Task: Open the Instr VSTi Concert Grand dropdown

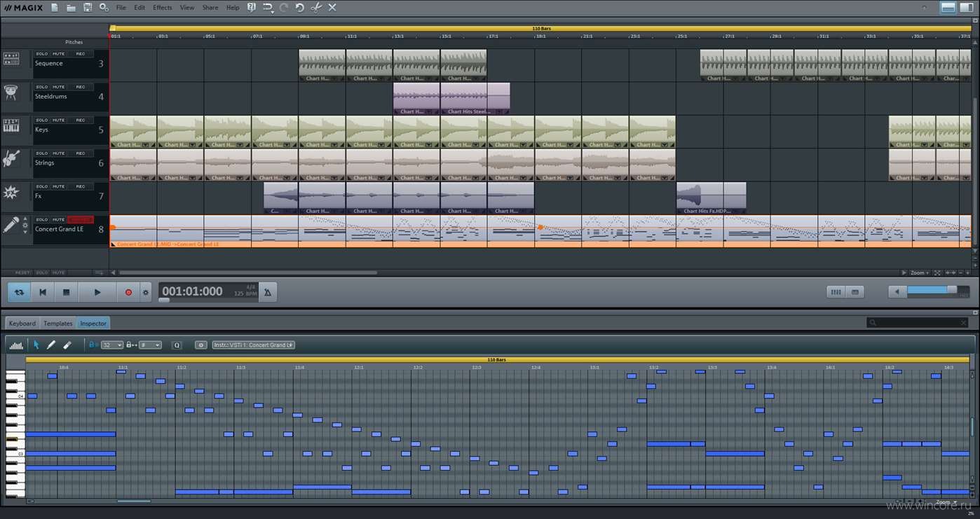Action: 254,345
